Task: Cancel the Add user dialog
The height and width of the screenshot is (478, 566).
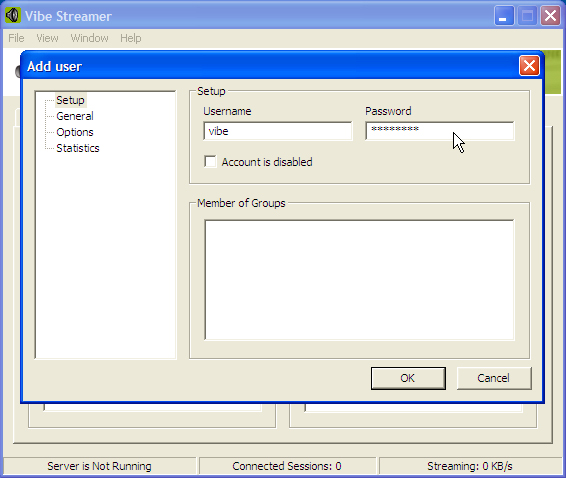Action: (x=494, y=378)
